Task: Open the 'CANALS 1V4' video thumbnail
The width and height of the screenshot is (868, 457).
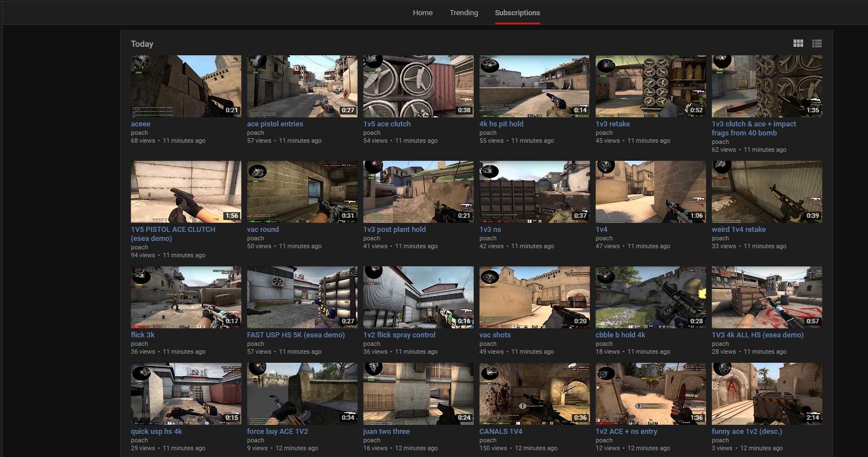Action: click(x=534, y=393)
